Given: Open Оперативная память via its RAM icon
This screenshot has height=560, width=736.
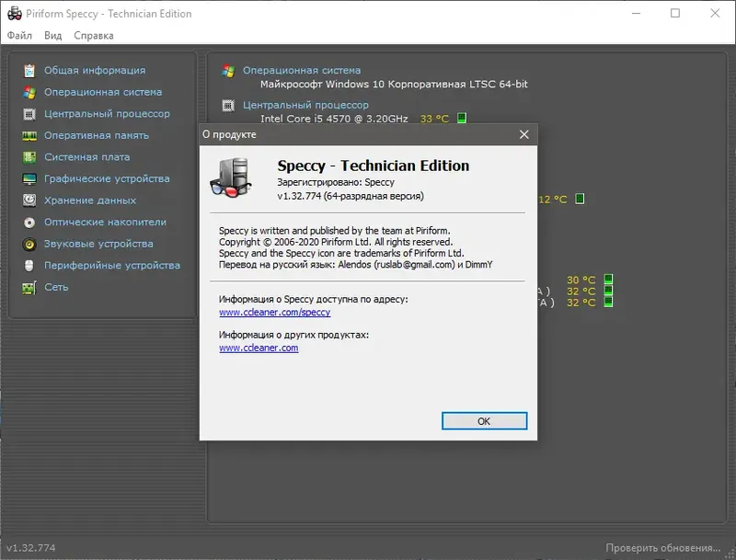Looking at the screenshot, I should pos(29,135).
